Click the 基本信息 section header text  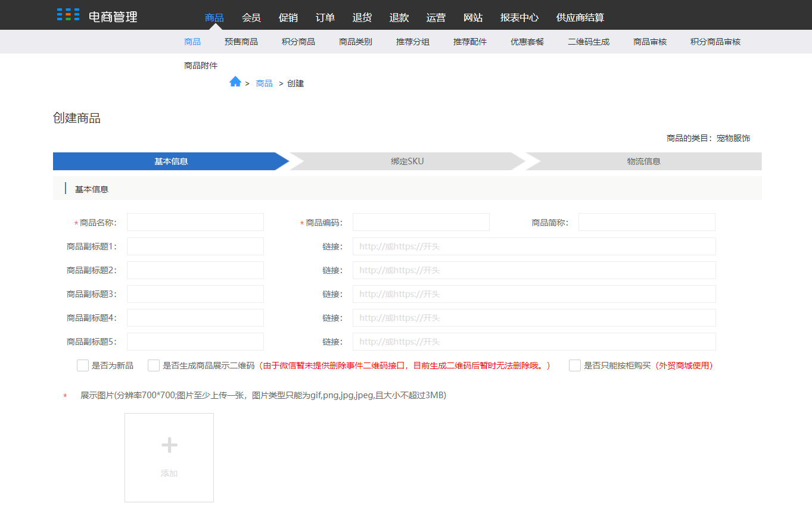(92, 189)
